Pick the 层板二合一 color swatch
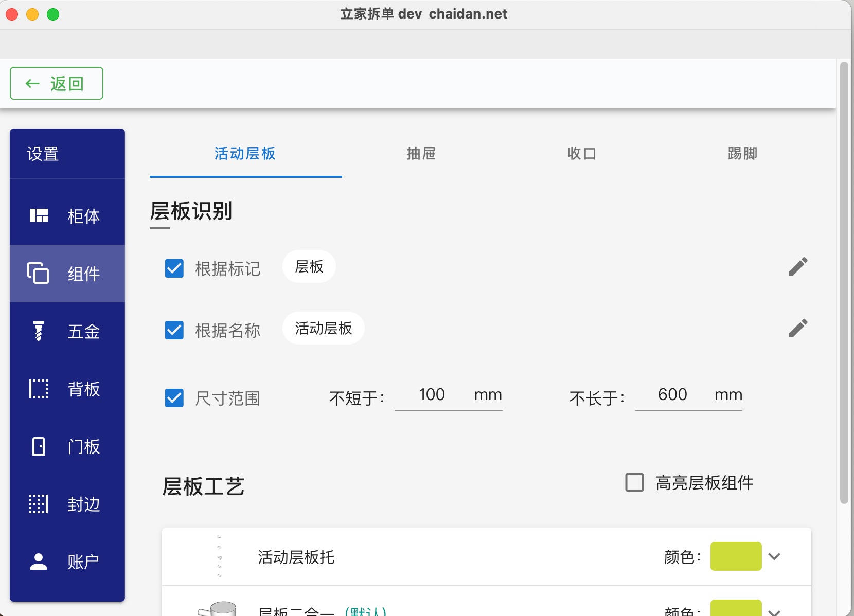 736,608
